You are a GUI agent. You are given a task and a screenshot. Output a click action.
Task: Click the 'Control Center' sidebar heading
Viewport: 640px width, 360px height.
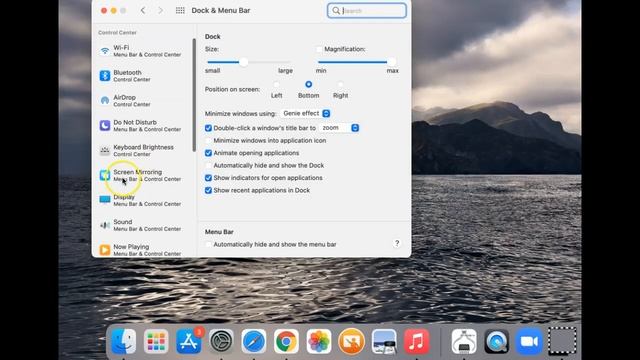point(117,33)
